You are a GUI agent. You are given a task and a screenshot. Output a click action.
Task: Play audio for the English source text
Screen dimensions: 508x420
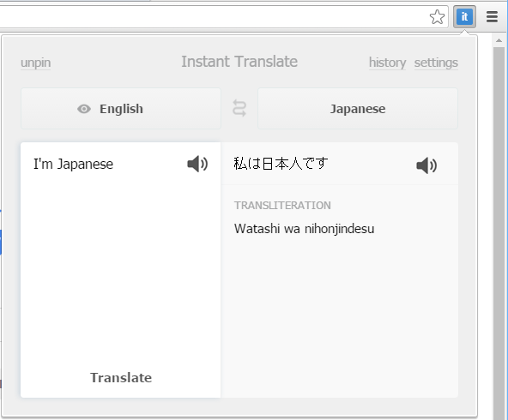coord(197,164)
